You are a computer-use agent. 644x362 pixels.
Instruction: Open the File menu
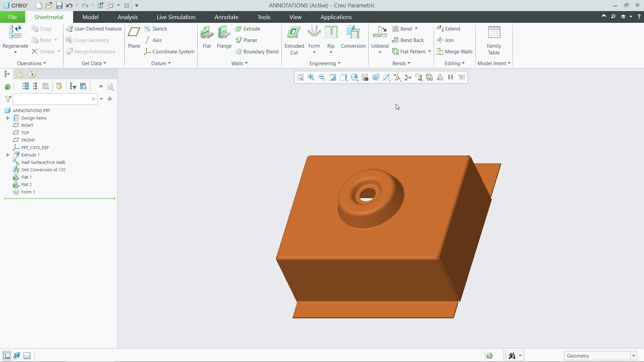12,17
